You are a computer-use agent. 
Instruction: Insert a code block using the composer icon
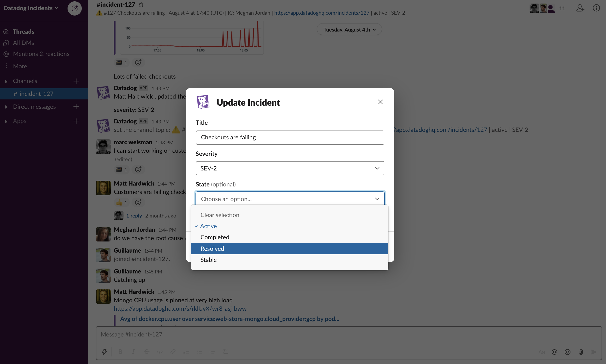coord(225,352)
